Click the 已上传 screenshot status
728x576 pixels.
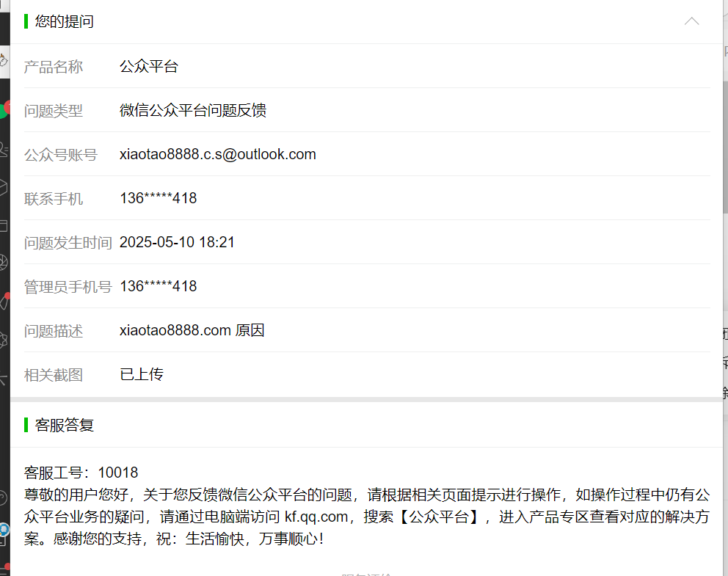pos(142,374)
